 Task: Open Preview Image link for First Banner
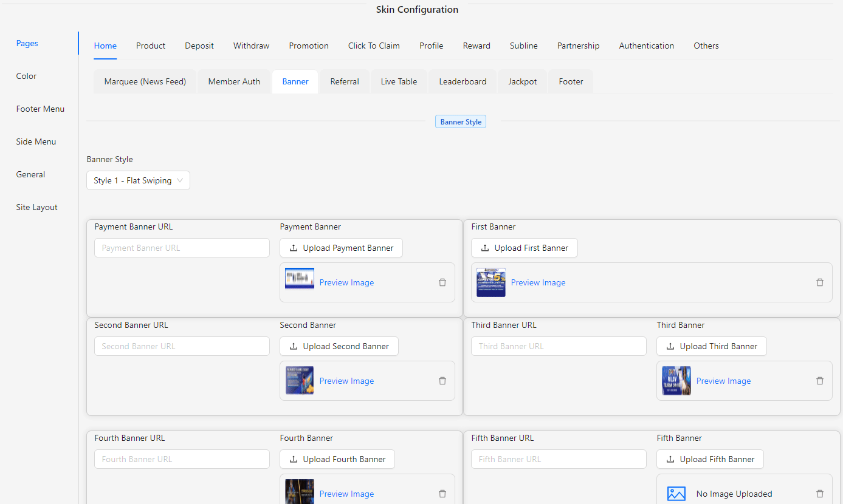coord(538,282)
